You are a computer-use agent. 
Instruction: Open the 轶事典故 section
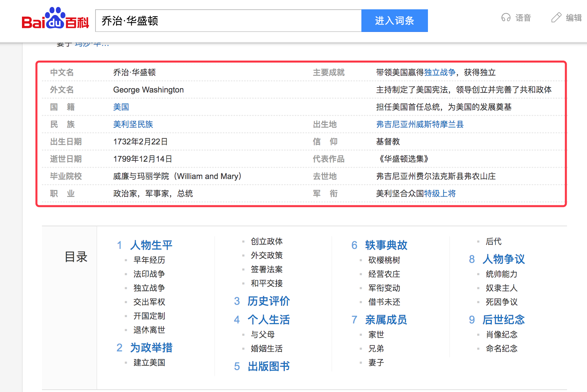[x=386, y=245]
